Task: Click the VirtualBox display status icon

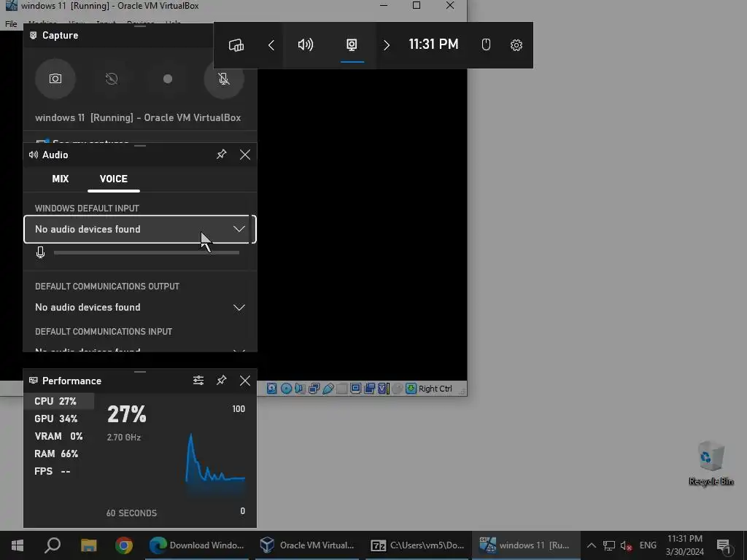Action: (x=355, y=389)
